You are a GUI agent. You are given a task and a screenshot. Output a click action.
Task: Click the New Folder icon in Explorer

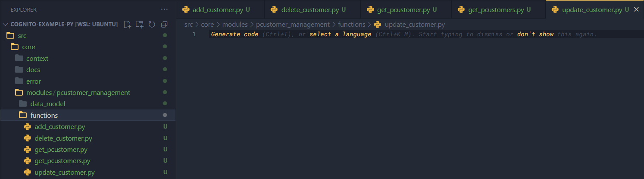(x=139, y=24)
